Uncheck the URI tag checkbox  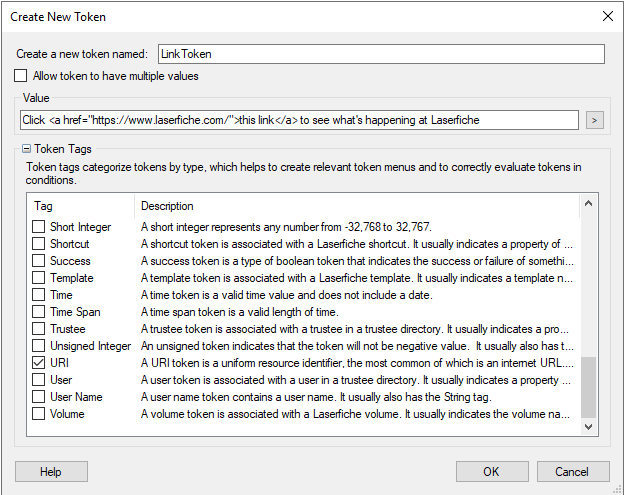point(38,362)
